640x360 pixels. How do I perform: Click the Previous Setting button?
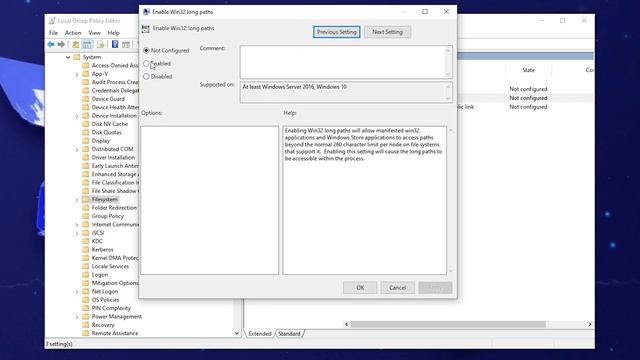coord(337,32)
